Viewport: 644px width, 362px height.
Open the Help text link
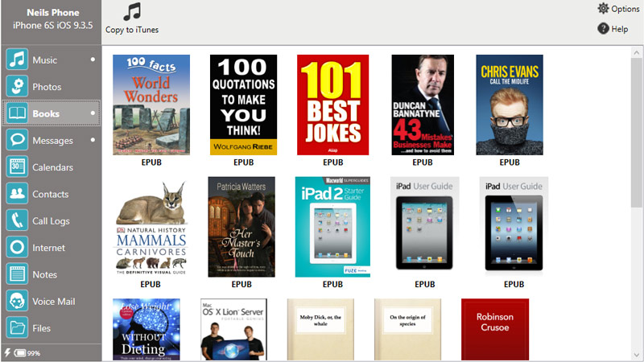coord(619,29)
